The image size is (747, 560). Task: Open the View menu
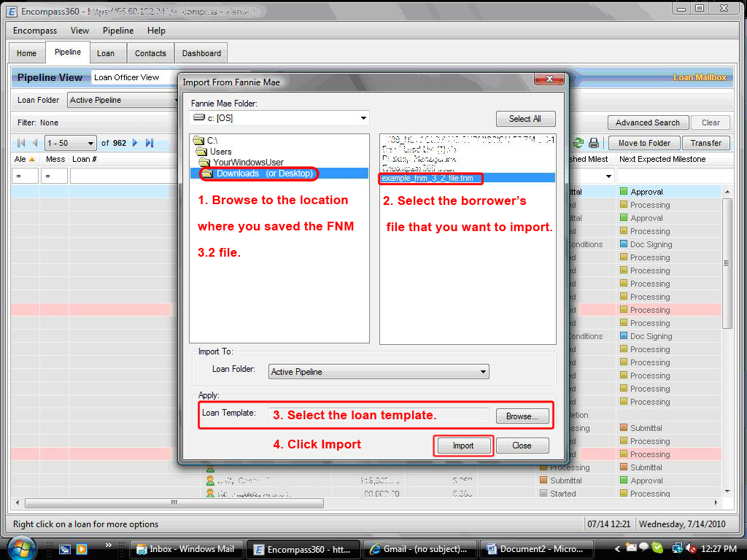pos(80,31)
